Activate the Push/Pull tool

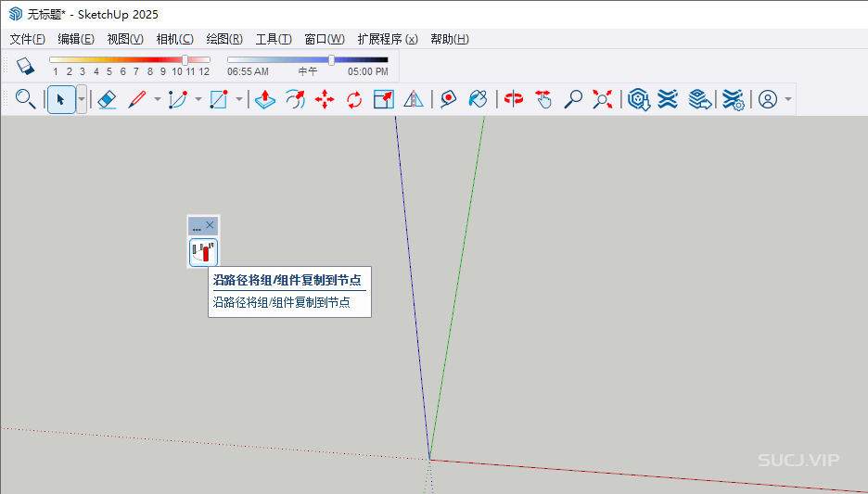click(265, 99)
